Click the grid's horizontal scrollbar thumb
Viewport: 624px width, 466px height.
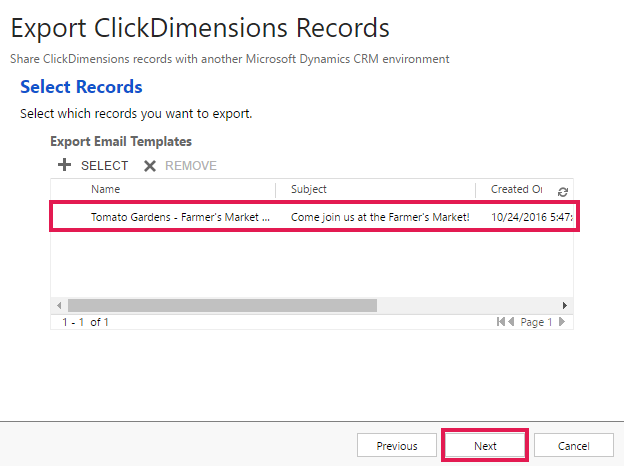222,306
